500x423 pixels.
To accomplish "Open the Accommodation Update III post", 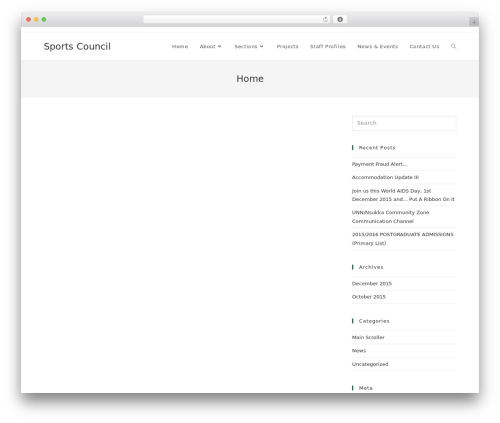I will pos(385,177).
